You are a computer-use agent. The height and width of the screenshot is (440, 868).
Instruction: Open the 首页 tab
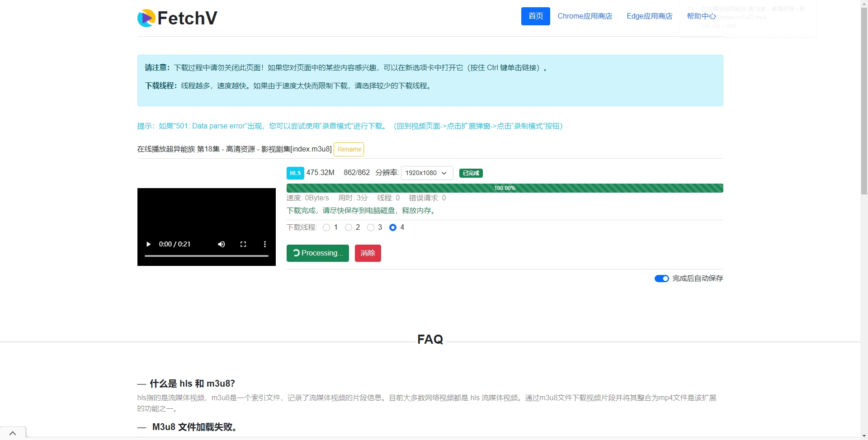(536, 16)
